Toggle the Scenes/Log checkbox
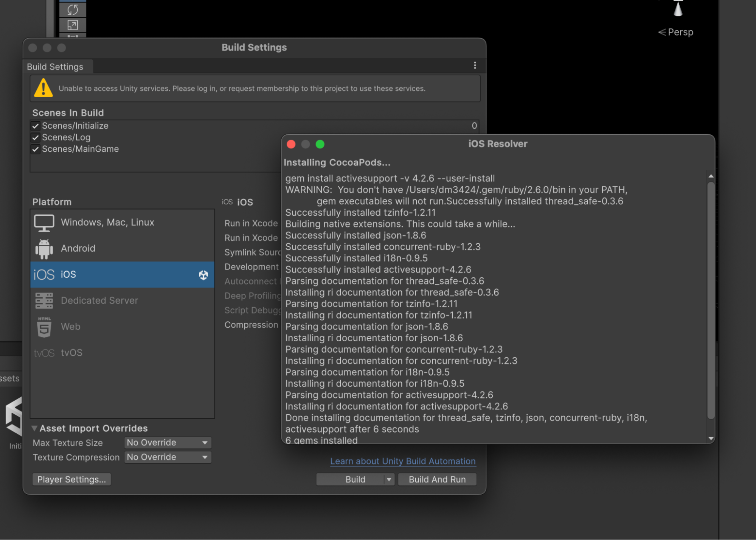Image resolution: width=756 pixels, height=540 pixels. coord(36,137)
